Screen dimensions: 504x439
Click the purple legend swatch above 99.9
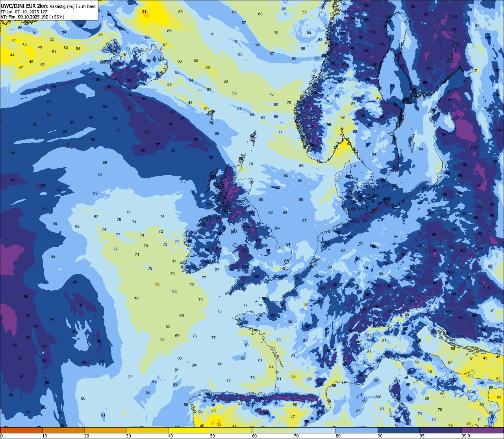point(482,430)
